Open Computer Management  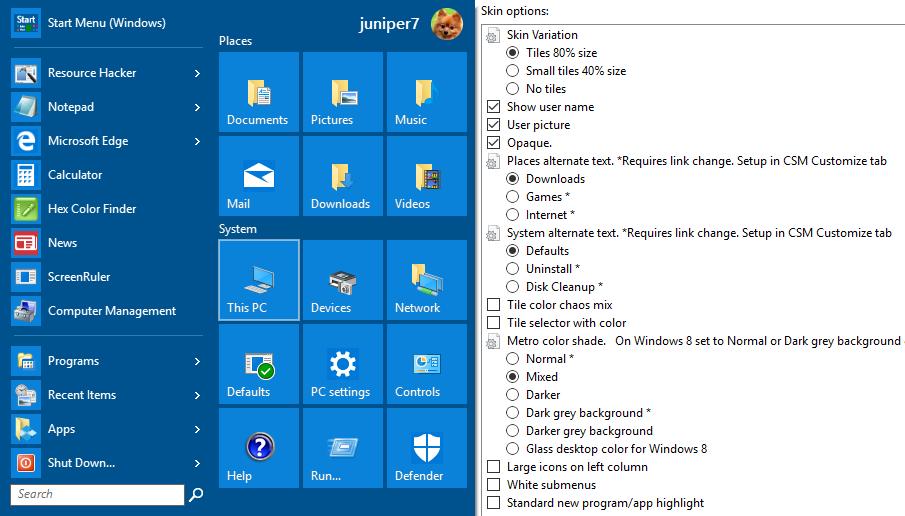click(x=107, y=311)
